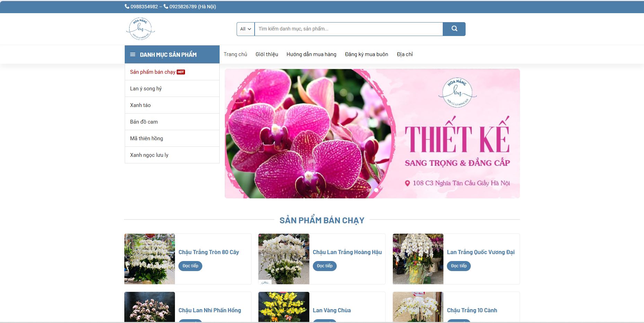Click the Hoa Nắng logo on the banner
Screen dimensions: 644x323
click(x=457, y=92)
